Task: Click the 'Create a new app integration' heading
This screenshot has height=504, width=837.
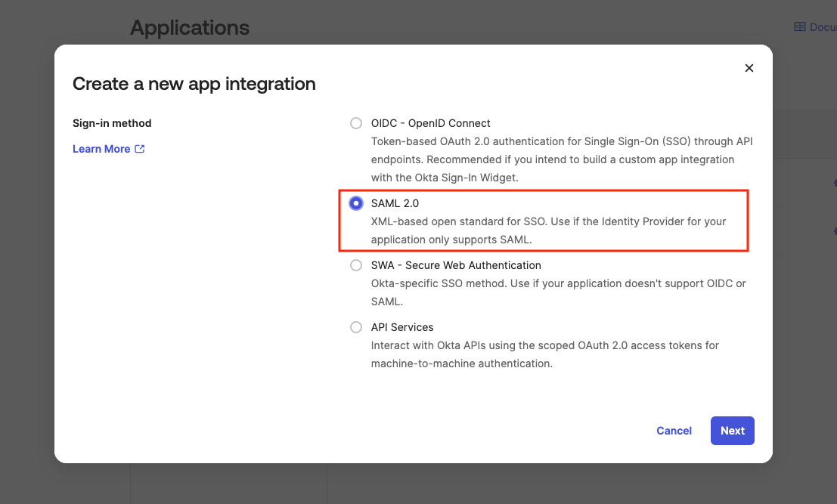Action: tap(194, 84)
